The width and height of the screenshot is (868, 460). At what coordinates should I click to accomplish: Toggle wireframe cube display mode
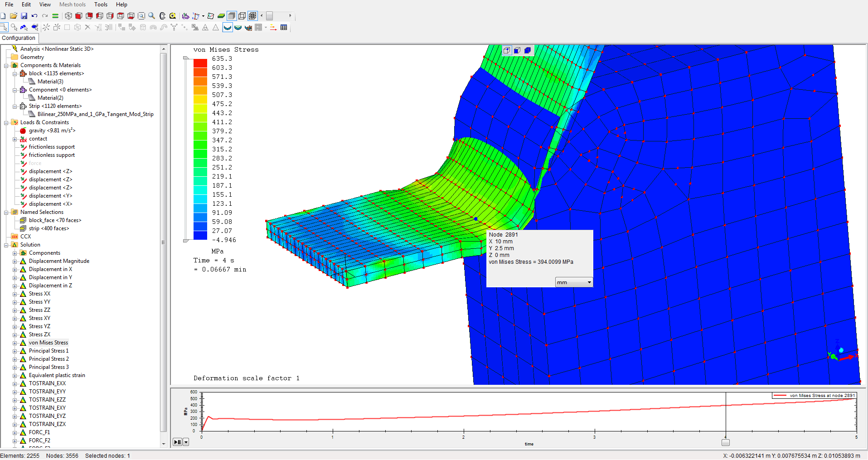242,16
